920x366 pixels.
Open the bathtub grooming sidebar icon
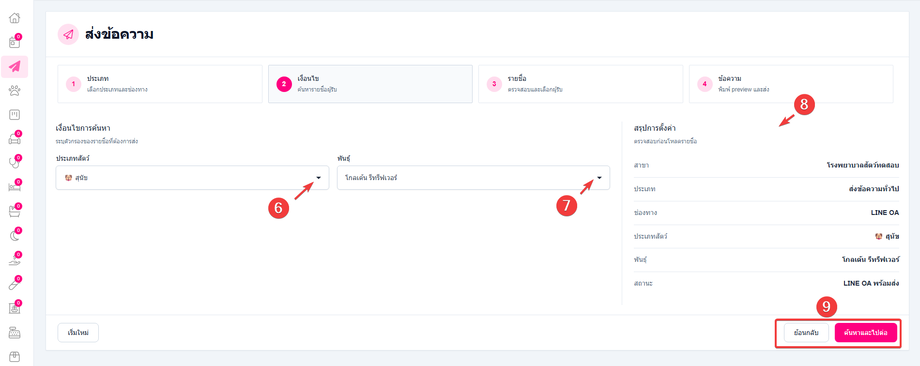(15, 211)
